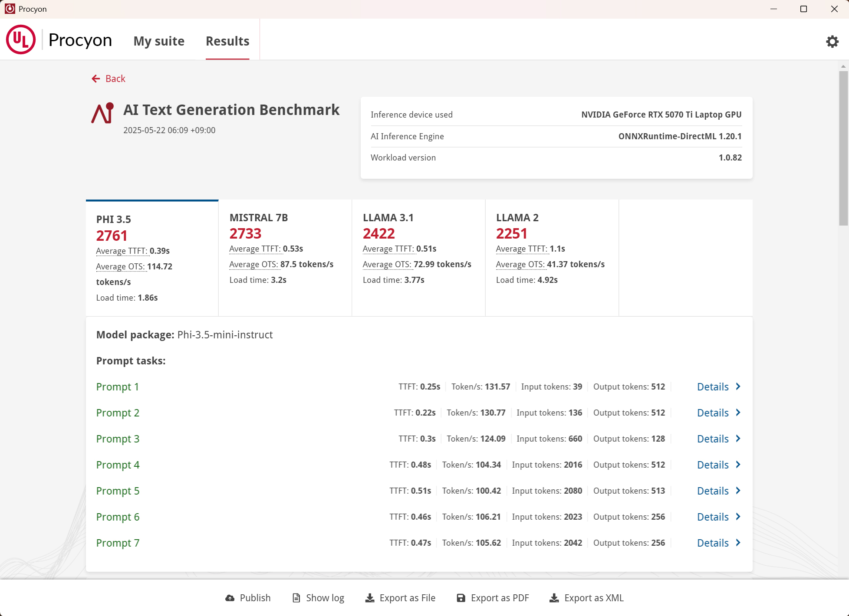
Task: Click the Prompt 5 link
Action: click(x=118, y=491)
